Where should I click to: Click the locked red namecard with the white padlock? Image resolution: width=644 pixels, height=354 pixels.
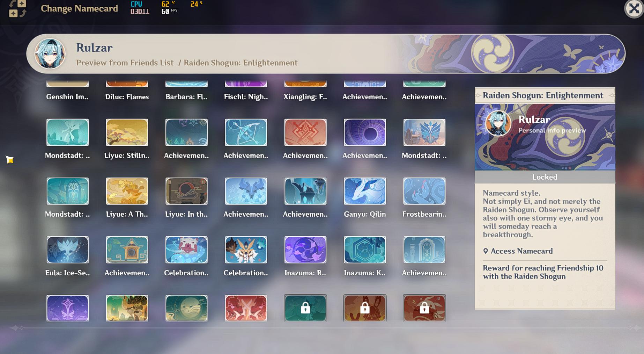point(424,308)
